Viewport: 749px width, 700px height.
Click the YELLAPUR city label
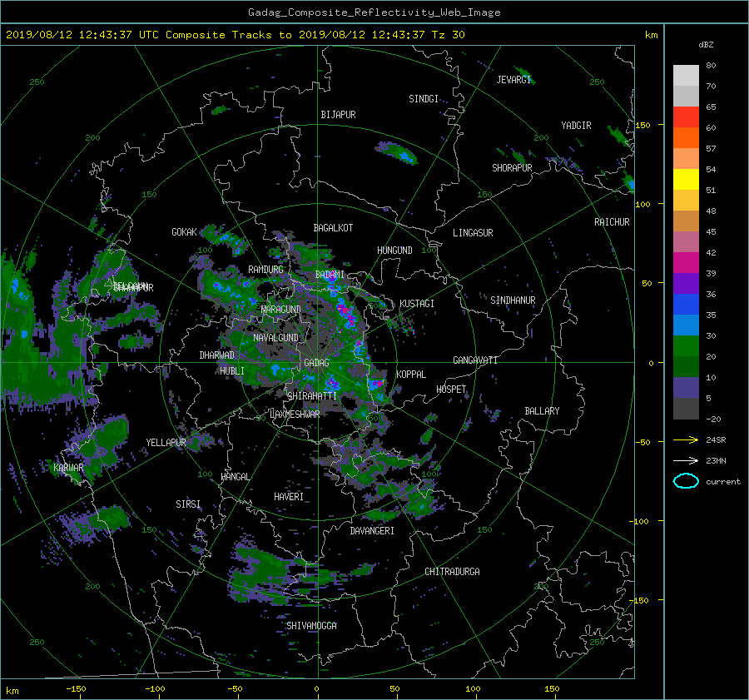pyautogui.click(x=166, y=443)
